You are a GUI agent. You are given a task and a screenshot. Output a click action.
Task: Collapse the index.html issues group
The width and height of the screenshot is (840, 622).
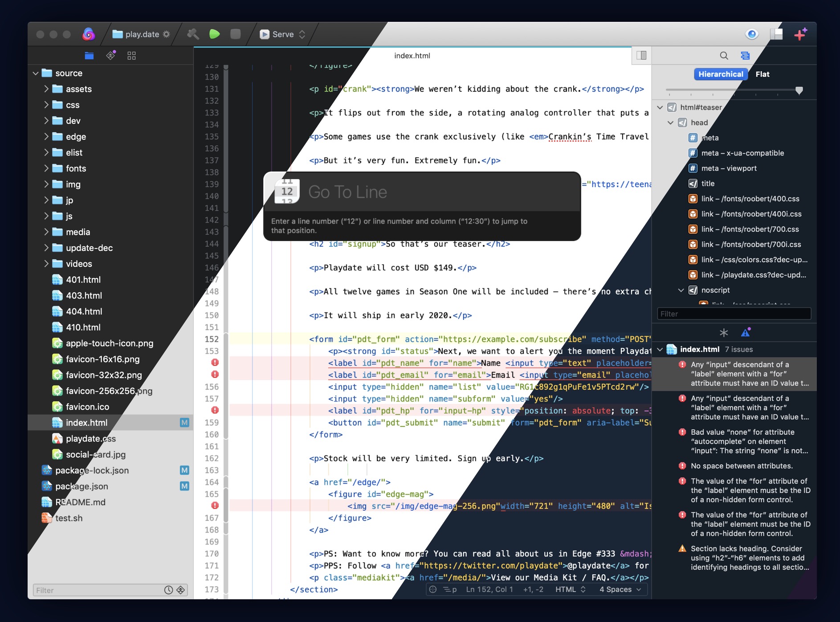pos(660,349)
